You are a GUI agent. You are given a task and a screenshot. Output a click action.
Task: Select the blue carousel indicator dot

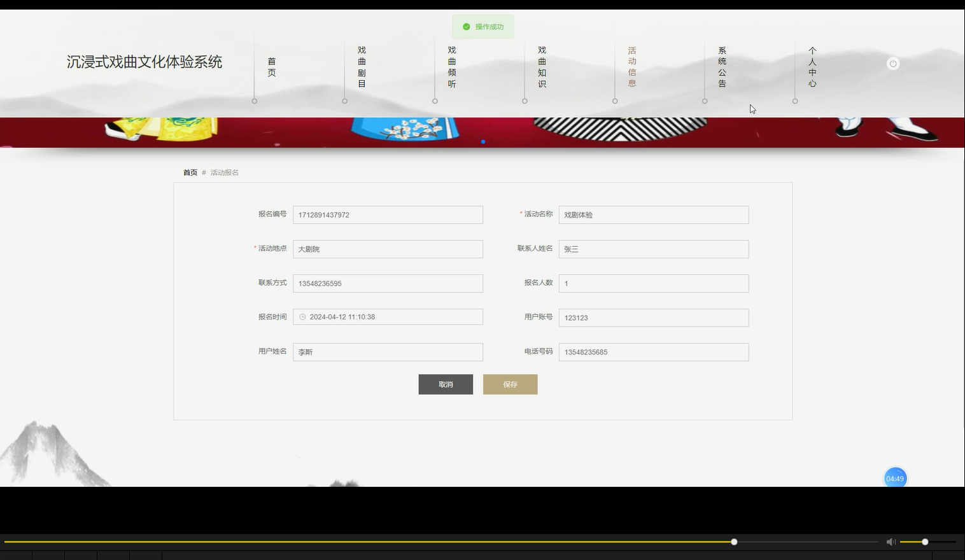tap(483, 142)
